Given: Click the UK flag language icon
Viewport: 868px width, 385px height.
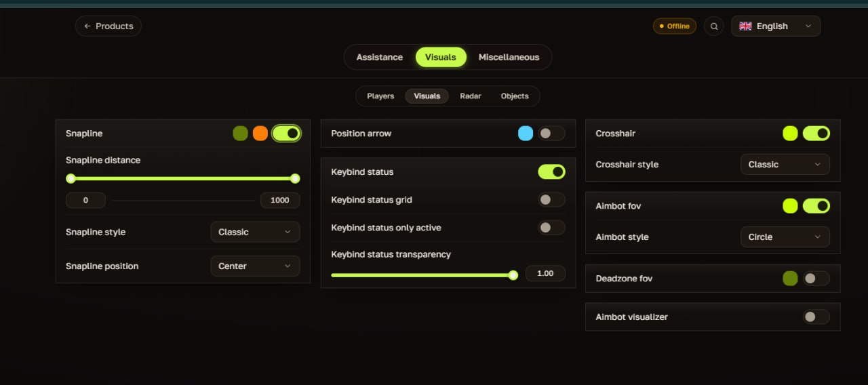Looking at the screenshot, I should pos(745,26).
